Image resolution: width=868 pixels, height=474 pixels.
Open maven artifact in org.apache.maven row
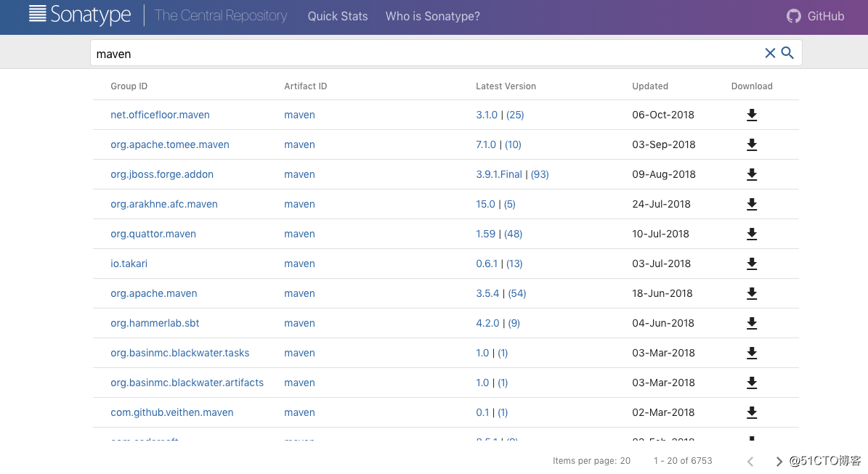pos(299,294)
